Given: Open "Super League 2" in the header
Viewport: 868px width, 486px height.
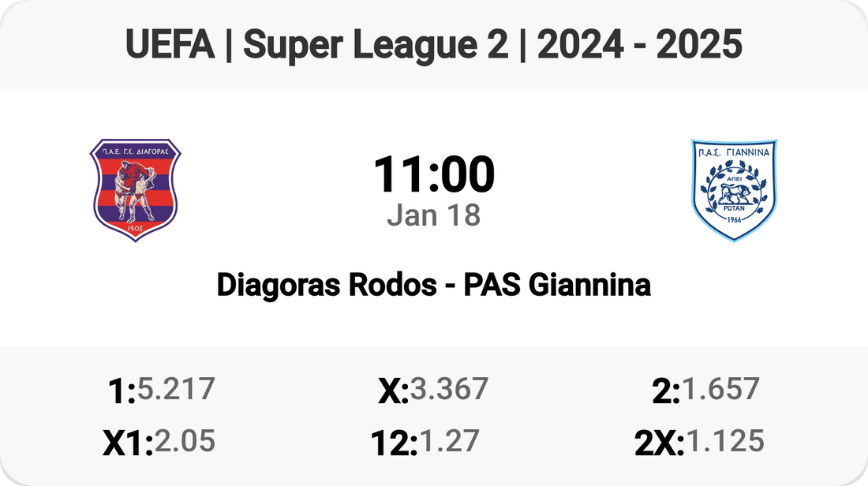Looking at the screenshot, I should [x=375, y=45].
